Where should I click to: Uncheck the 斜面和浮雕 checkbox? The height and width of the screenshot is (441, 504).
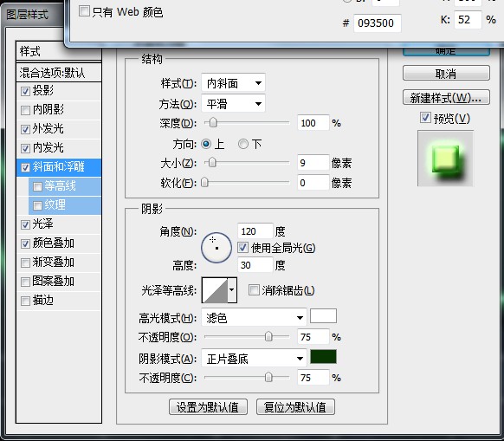25,167
